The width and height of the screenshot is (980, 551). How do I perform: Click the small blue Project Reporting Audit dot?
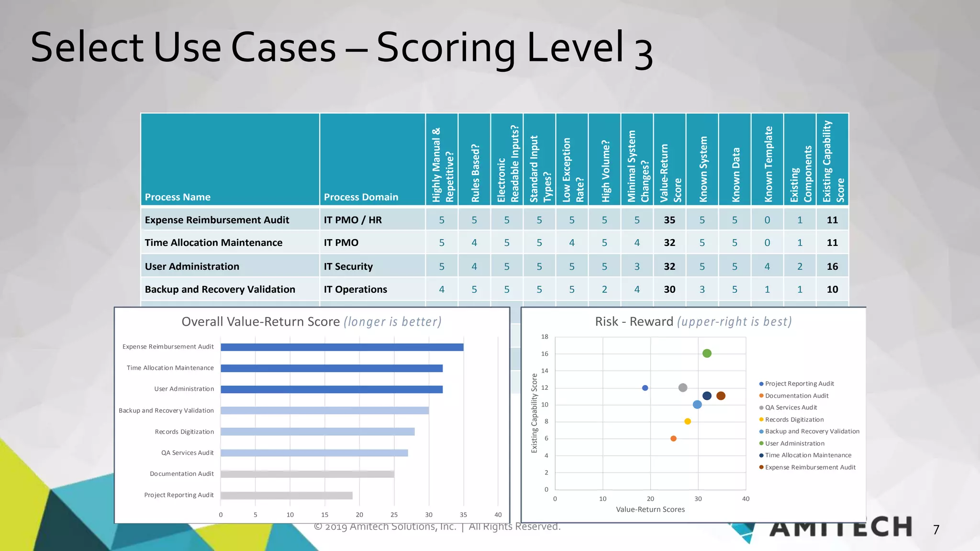pyautogui.click(x=645, y=388)
